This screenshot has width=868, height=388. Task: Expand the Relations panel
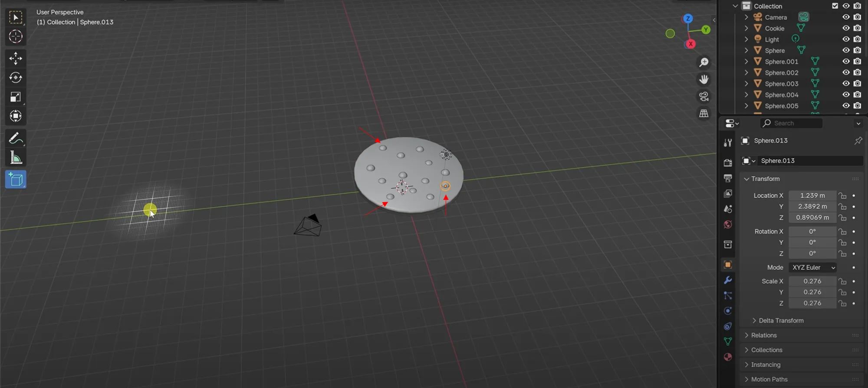click(x=764, y=335)
